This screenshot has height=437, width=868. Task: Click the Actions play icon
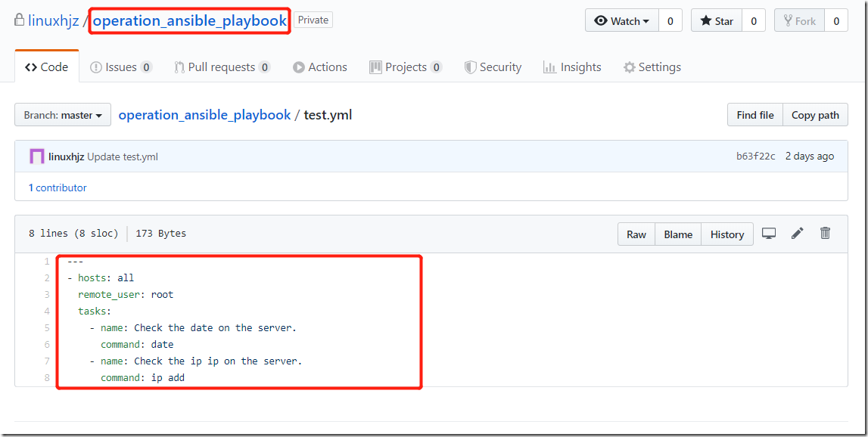[x=299, y=67]
